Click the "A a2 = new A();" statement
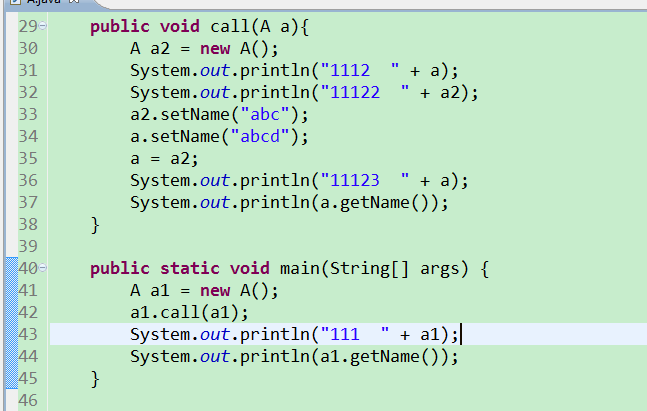The width and height of the screenshot is (647, 411). 204,49
